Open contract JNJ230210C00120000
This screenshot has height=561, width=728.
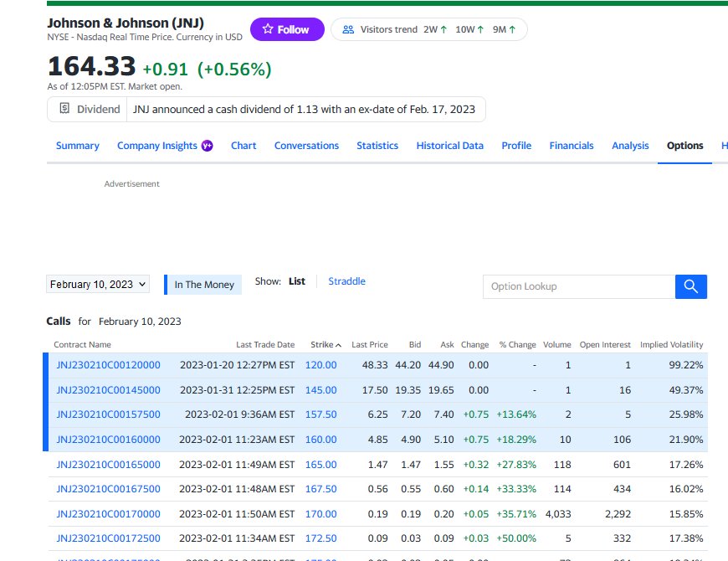[x=108, y=365]
